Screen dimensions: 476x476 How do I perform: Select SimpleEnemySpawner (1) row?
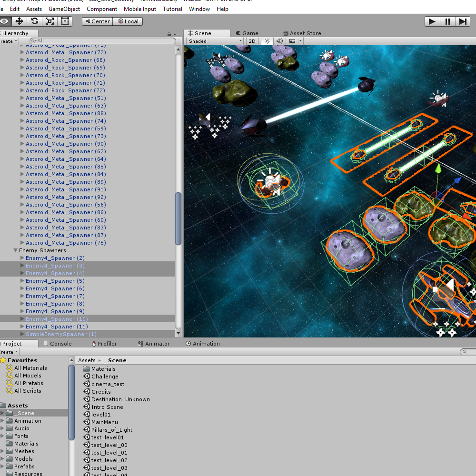pos(87,334)
